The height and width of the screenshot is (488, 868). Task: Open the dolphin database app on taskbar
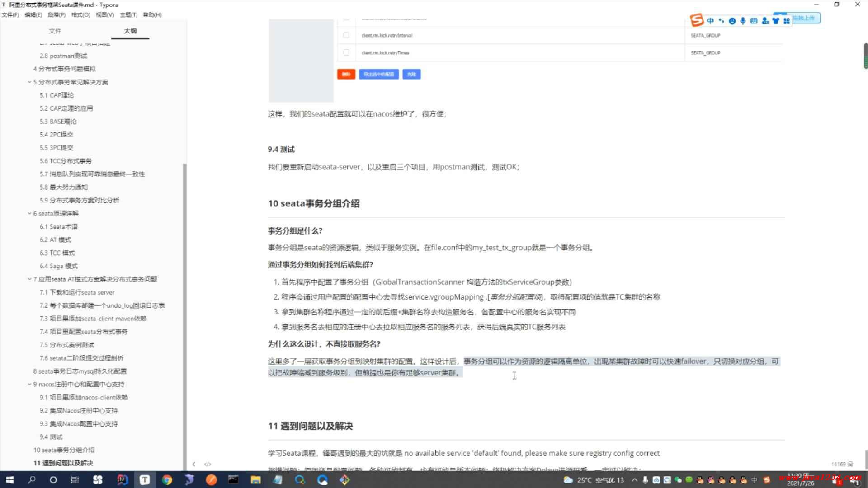click(x=189, y=480)
